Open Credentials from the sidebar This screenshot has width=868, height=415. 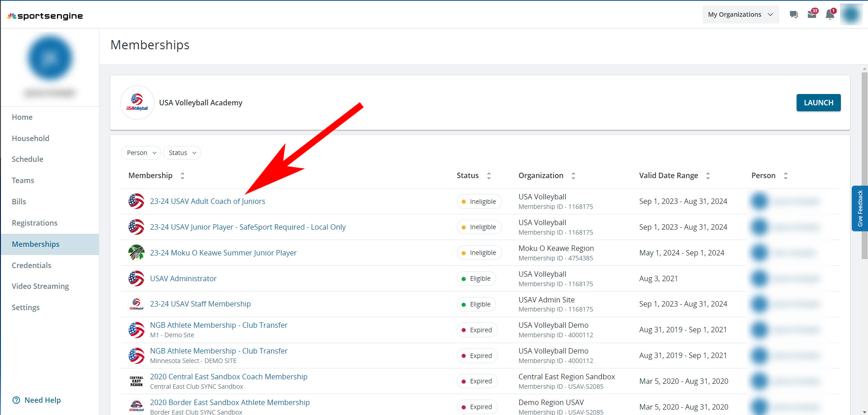pos(32,265)
